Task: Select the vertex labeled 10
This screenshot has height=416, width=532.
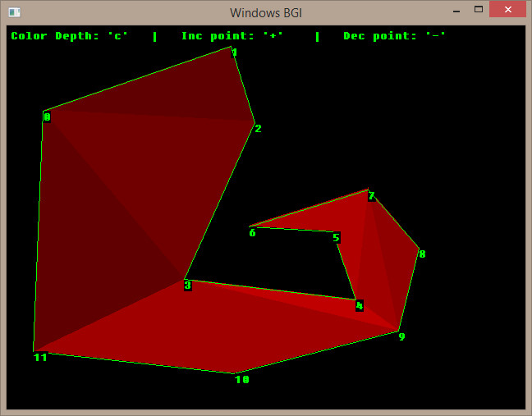Action: tap(241, 379)
